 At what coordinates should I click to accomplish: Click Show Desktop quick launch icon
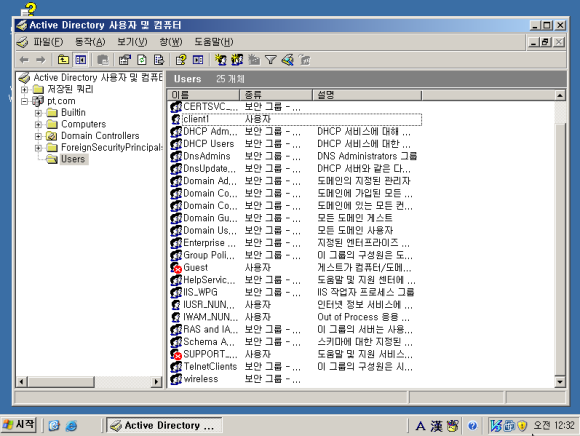54,426
